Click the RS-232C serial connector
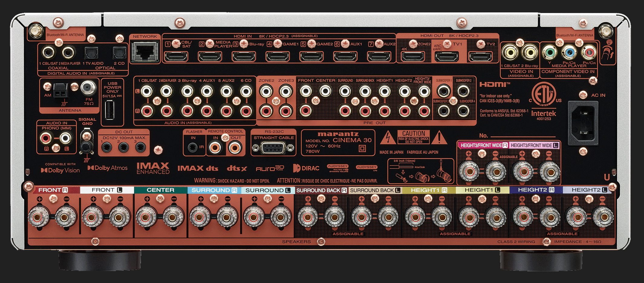Image resolution: width=644 pixels, height=283 pixels. click(273, 148)
